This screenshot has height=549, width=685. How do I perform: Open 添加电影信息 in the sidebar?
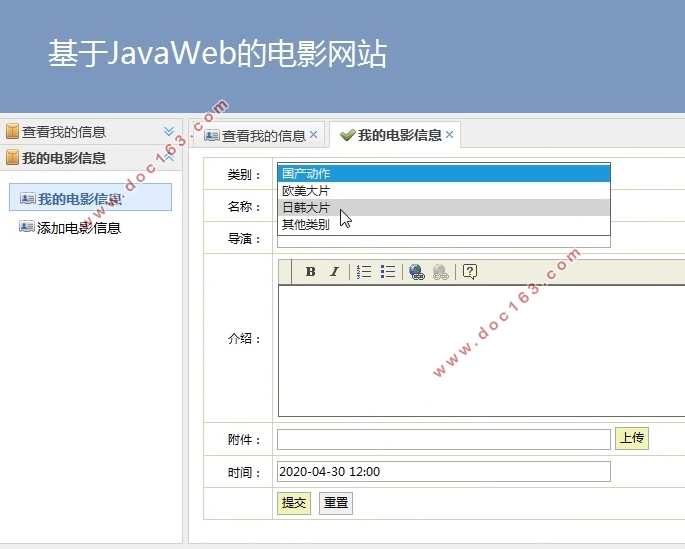pos(79,228)
